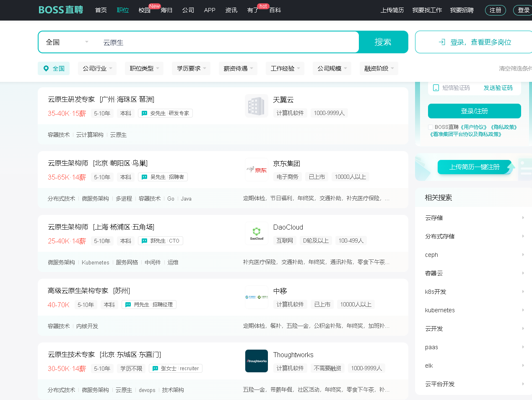Click chat icon next to 郭先生 CTO
The height and width of the screenshot is (400, 532).
click(145, 241)
